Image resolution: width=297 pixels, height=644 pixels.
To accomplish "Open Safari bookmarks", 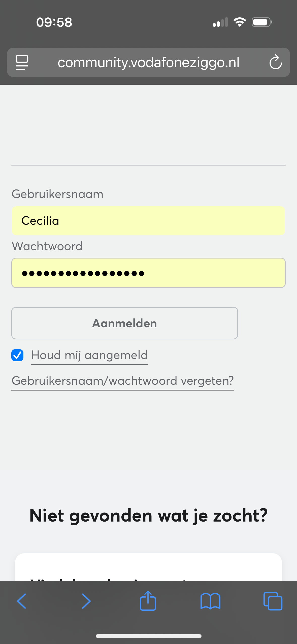I will [210, 601].
